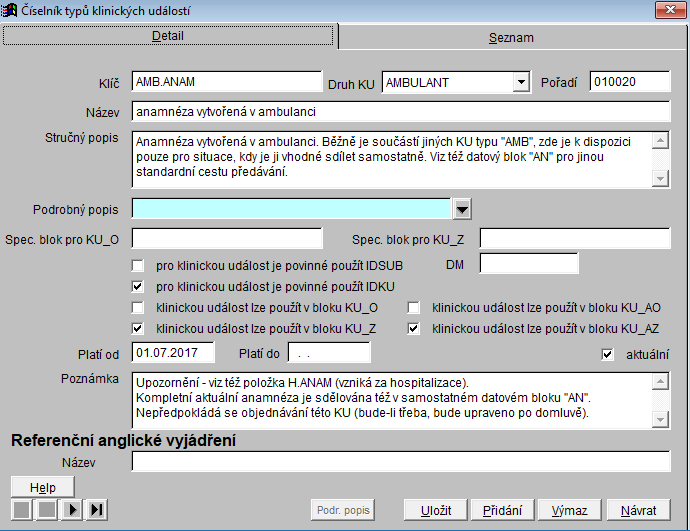Go to the next record arrow
This screenshot has width=690, height=531.
73,510
